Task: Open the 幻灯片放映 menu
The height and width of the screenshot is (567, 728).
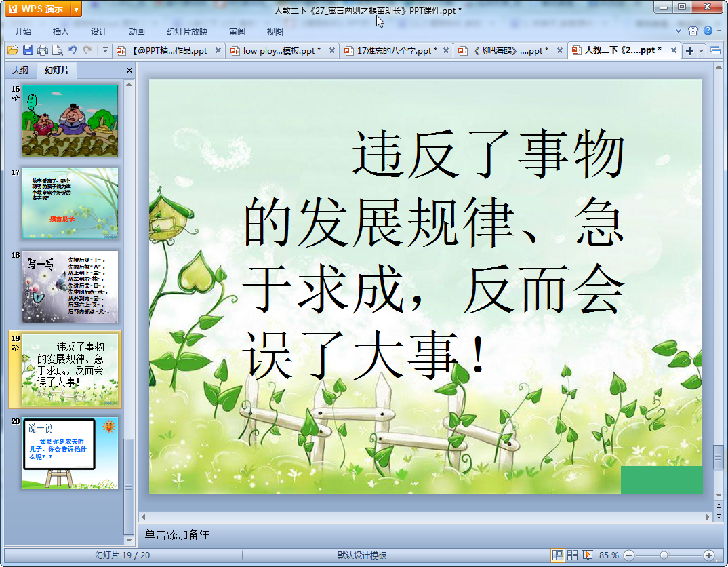Action: click(187, 32)
